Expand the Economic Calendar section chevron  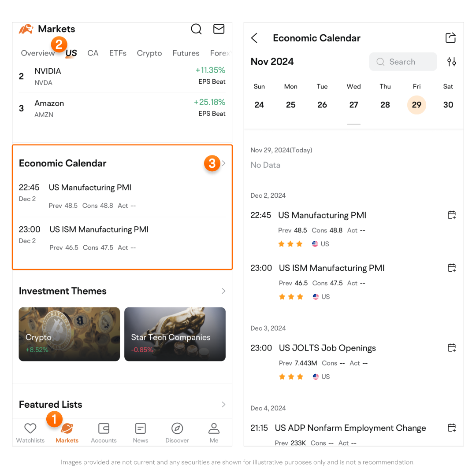223,163
